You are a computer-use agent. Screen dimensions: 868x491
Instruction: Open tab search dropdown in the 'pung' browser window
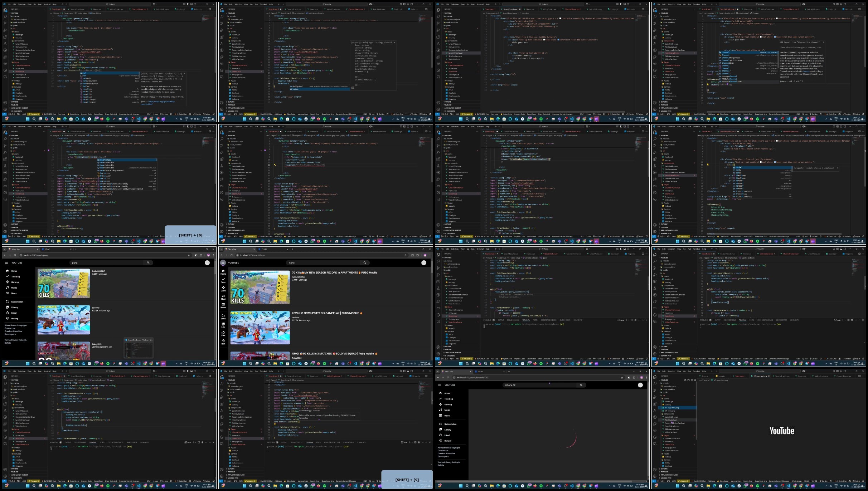tap(5, 249)
